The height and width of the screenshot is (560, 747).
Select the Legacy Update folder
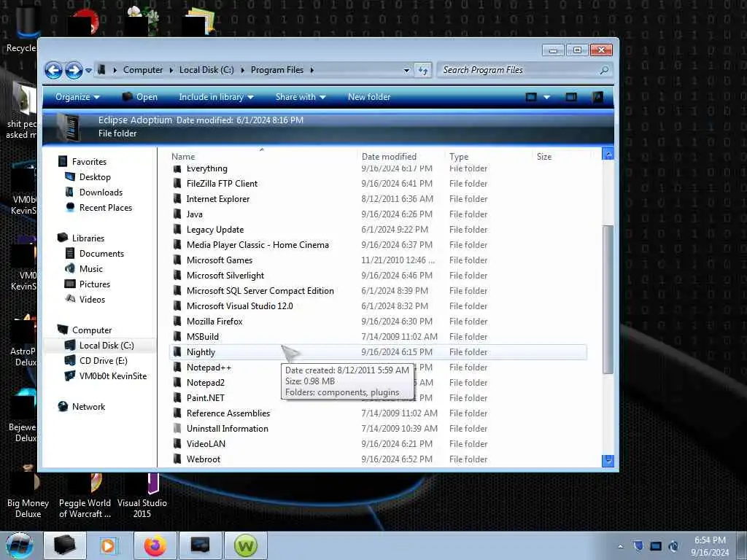tap(215, 230)
